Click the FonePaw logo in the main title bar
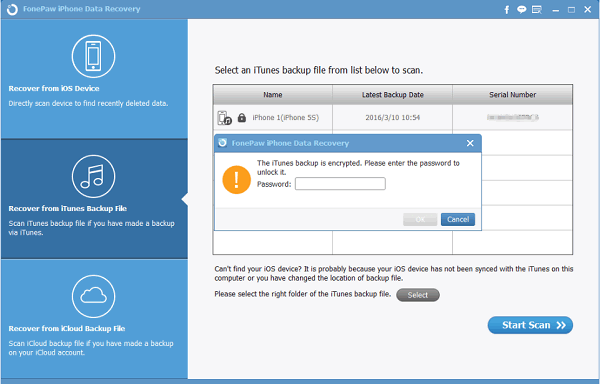 (x=12, y=10)
